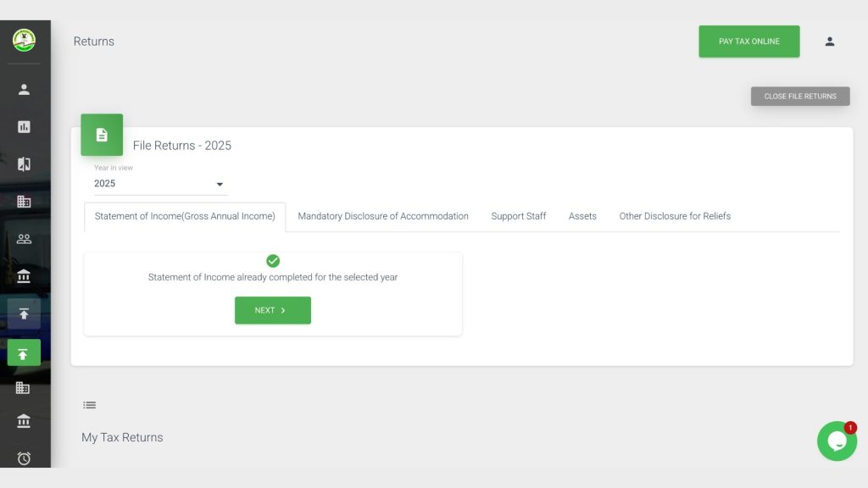Select the people group icon in the sidebar
868x488 pixels.
pyautogui.click(x=24, y=238)
